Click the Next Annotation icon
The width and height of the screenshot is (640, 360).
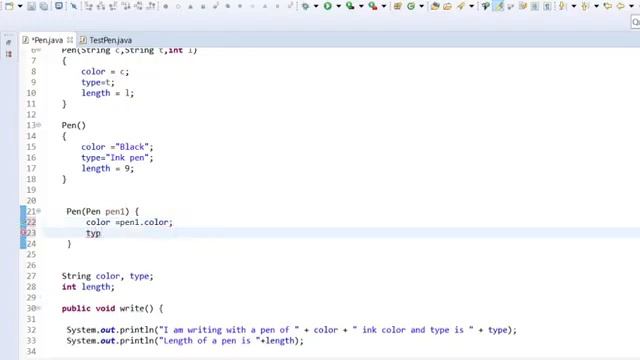(x=562, y=6)
